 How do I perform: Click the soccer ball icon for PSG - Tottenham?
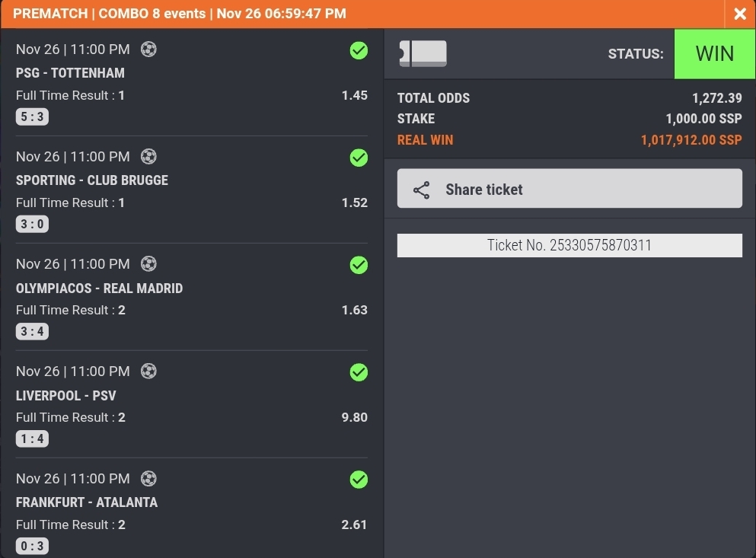149,49
